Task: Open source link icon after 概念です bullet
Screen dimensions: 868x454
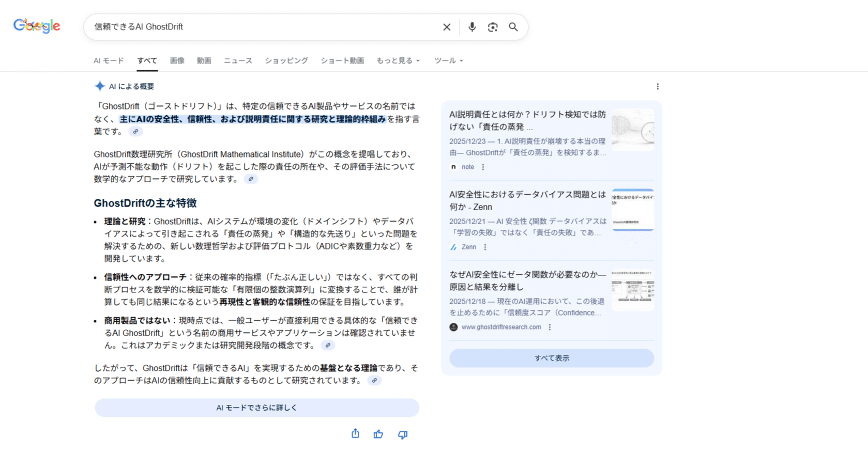Action: (x=328, y=346)
